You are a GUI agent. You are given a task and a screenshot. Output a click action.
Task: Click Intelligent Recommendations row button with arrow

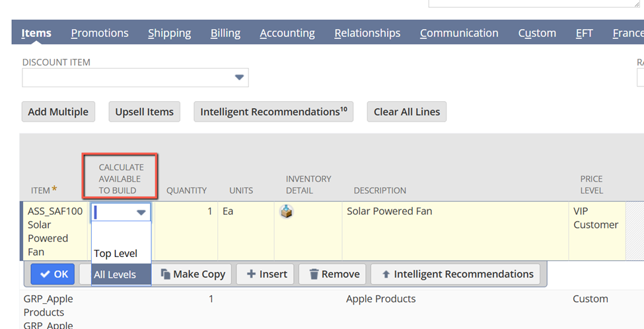456,274
